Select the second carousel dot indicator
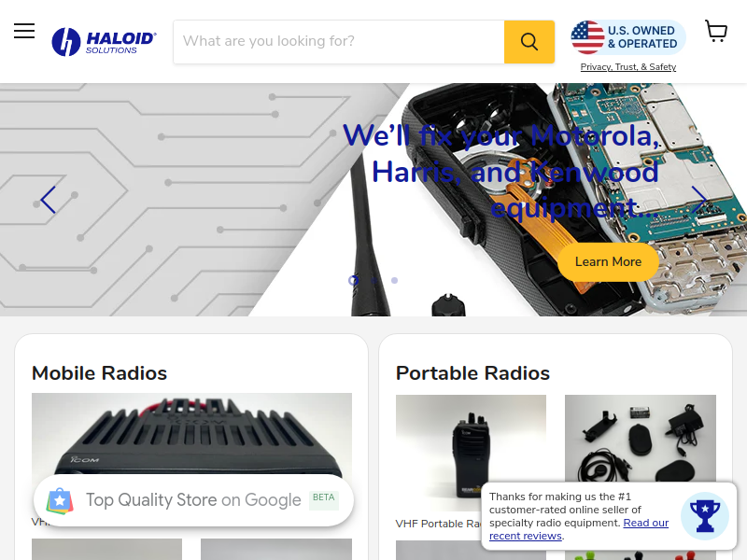This screenshot has width=747, height=560. [374, 281]
